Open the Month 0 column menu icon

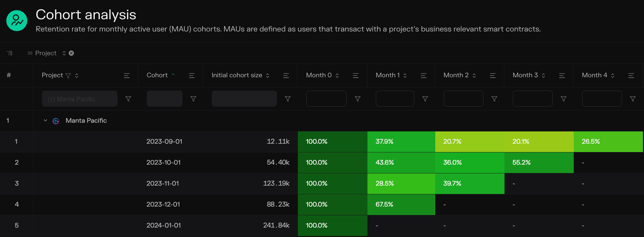[356, 76]
